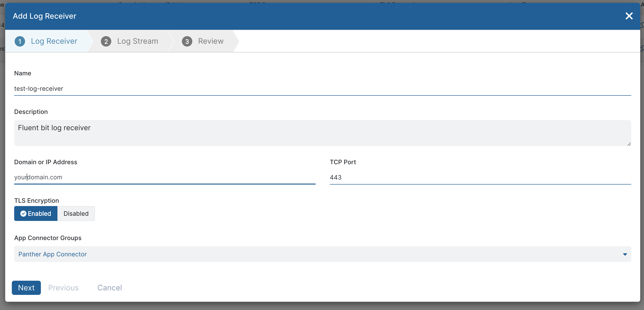Click the resize handle on Description textarea

tap(629, 145)
